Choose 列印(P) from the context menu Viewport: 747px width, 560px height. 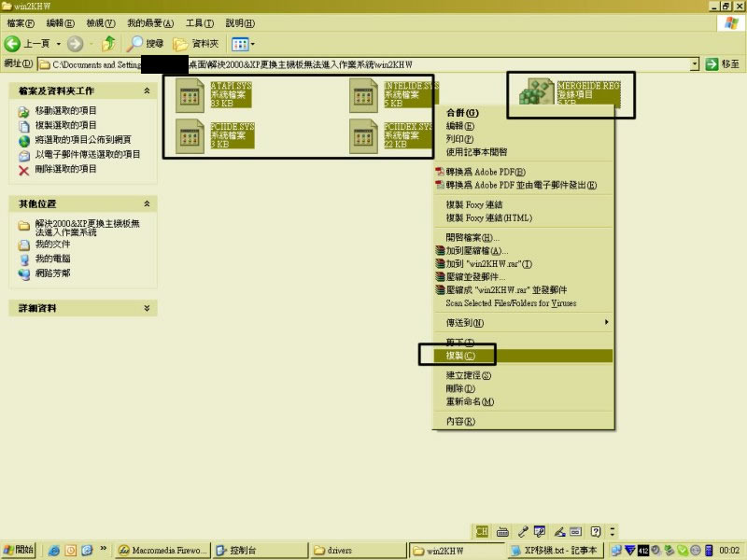(x=523, y=139)
